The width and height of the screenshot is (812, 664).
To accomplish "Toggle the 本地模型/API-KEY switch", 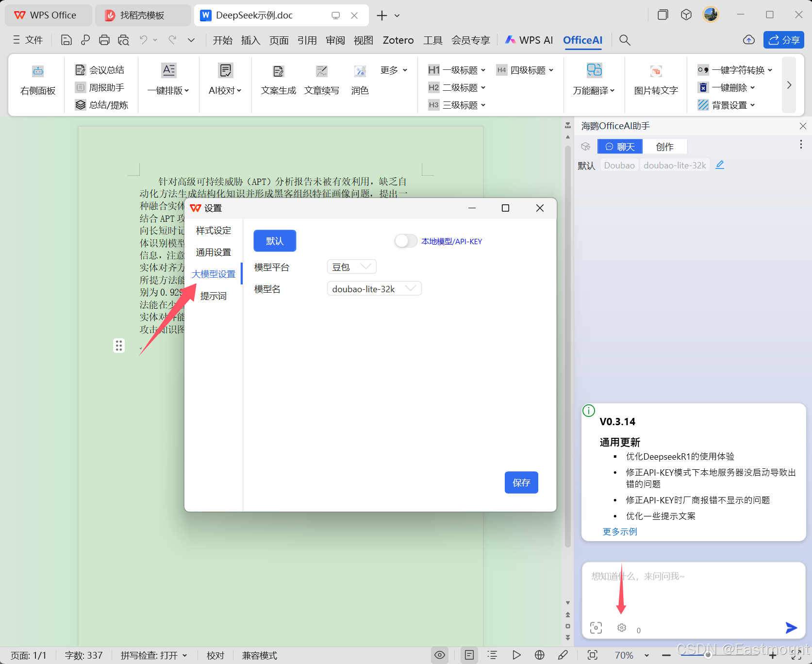I will point(406,241).
